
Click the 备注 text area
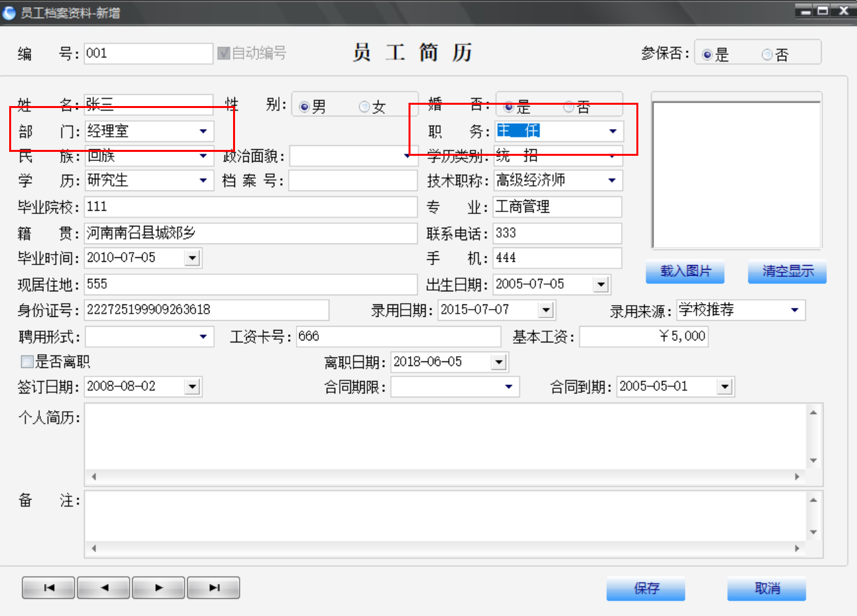click(445, 516)
